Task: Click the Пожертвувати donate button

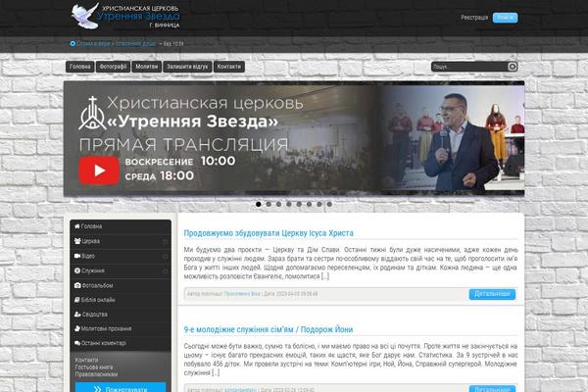Action: (x=121, y=387)
